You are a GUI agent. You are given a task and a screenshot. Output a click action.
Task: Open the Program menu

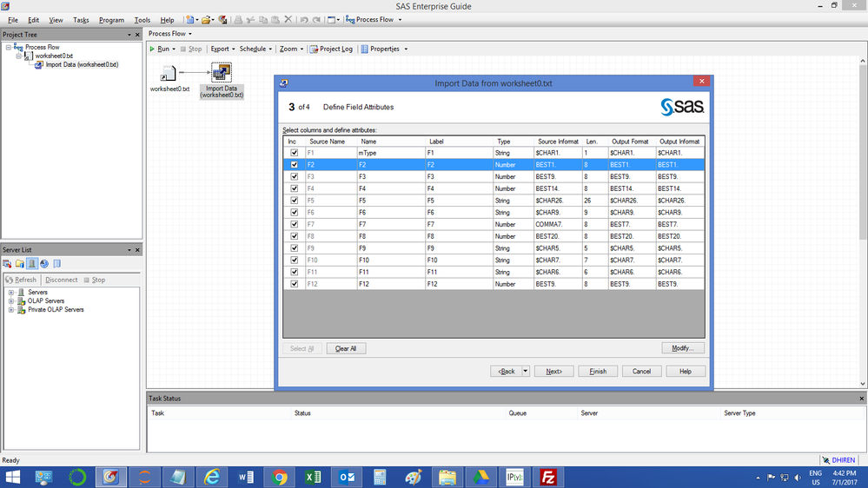[x=111, y=20]
